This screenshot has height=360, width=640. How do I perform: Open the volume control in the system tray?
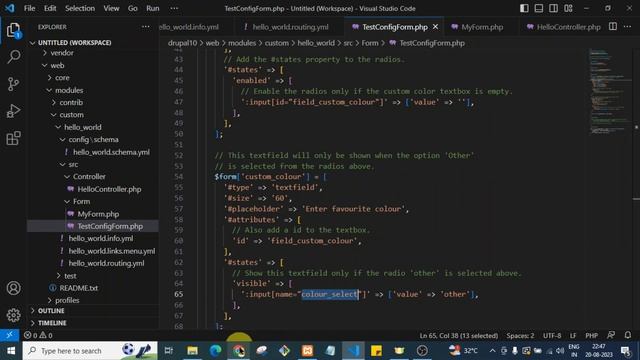[x=560, y=351]
